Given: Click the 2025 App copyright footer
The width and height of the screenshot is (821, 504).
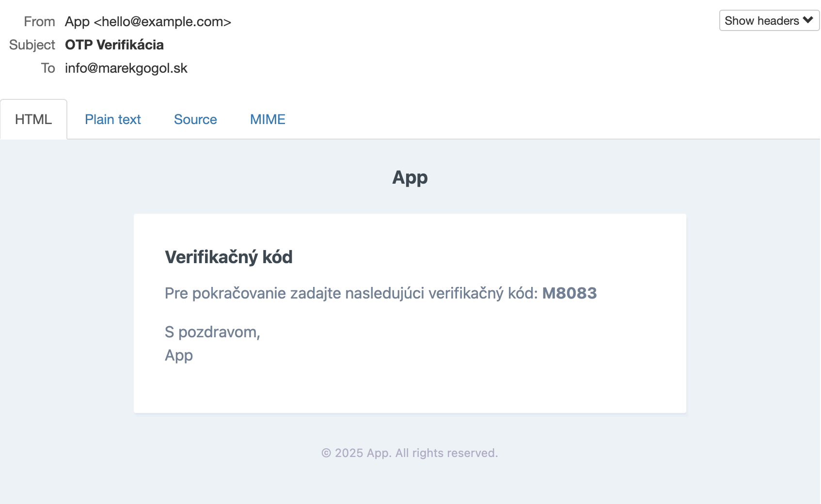Looking at the screenshot, I should 410,453.
